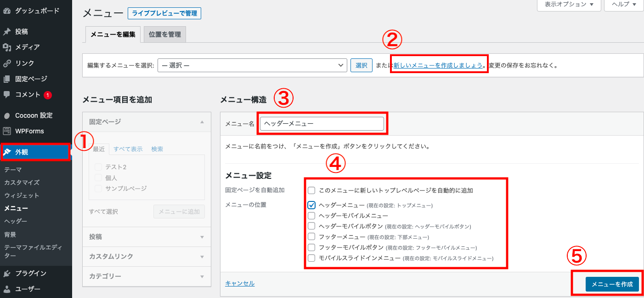
Task: Check the フッターメニュー location checkbox
Action: point(311,237)
